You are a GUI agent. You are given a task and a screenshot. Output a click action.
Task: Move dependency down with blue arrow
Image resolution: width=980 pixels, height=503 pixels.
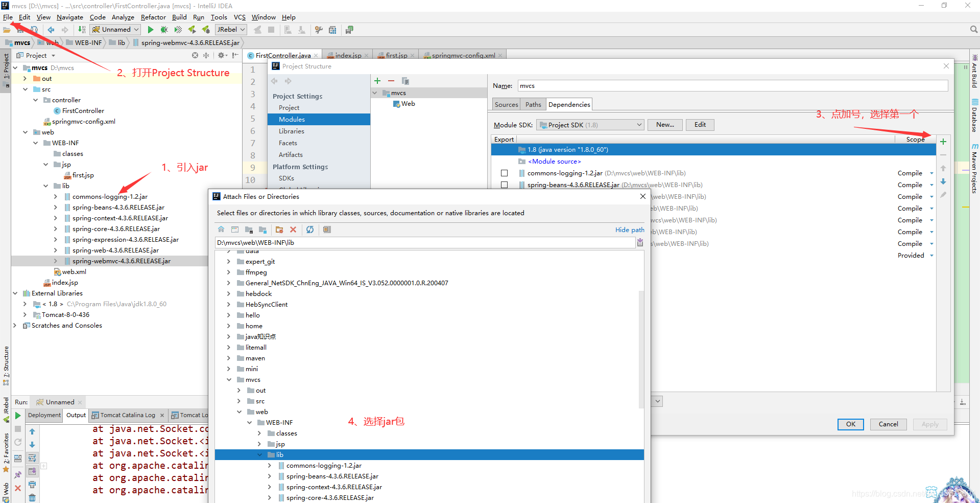tap(943, 181)
